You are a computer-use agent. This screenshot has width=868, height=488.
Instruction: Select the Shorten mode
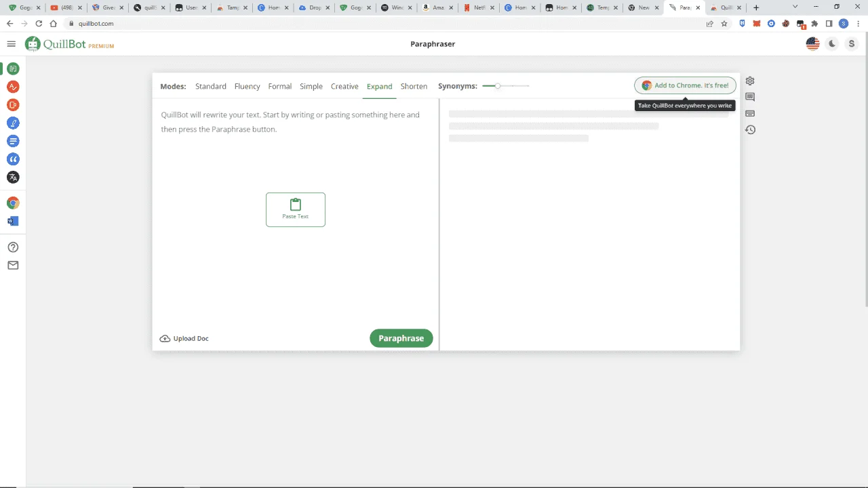coord(414,86)
